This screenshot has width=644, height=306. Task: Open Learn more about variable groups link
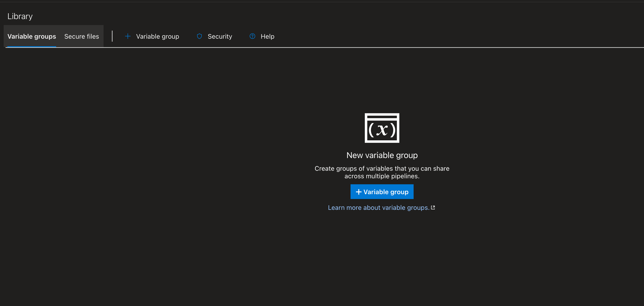[x=378, y=208]
